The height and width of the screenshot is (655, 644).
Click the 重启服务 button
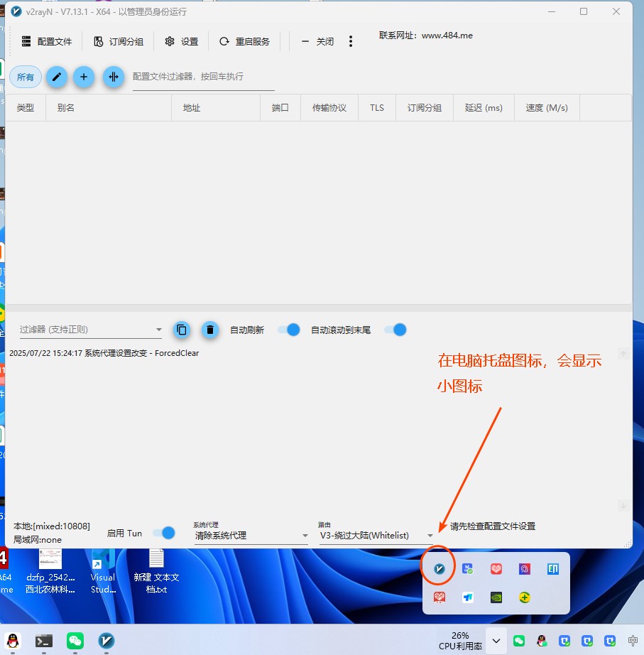point(244,41)
